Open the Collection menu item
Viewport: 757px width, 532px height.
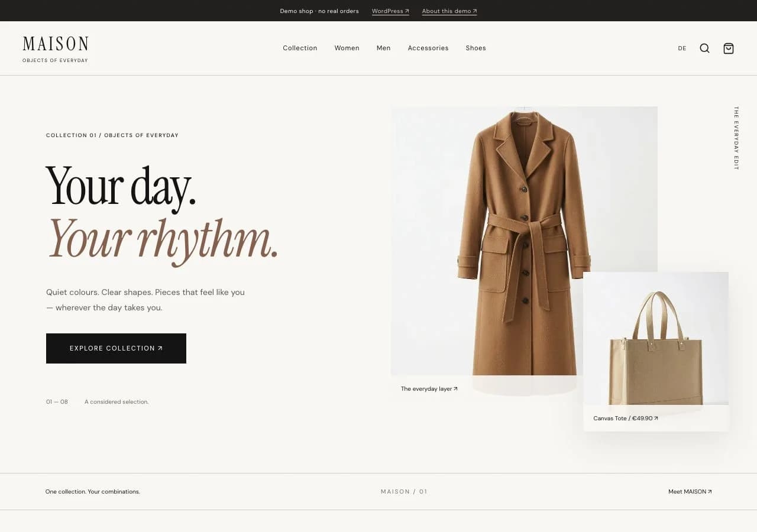300,48
